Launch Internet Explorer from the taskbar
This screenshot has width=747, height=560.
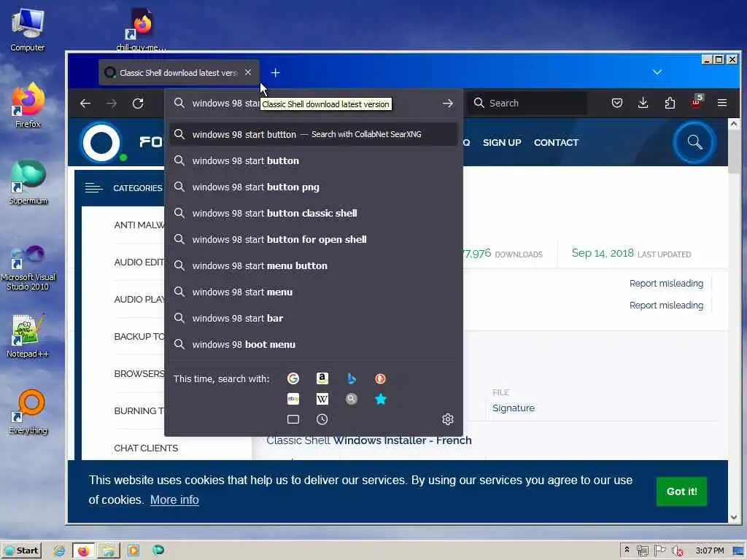59,551
